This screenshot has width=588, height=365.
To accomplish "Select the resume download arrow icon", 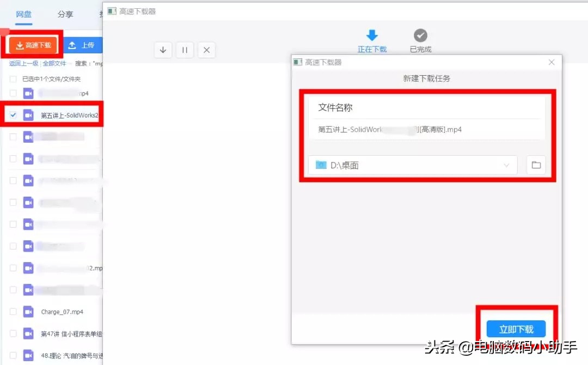I will (x=163, y=50).
